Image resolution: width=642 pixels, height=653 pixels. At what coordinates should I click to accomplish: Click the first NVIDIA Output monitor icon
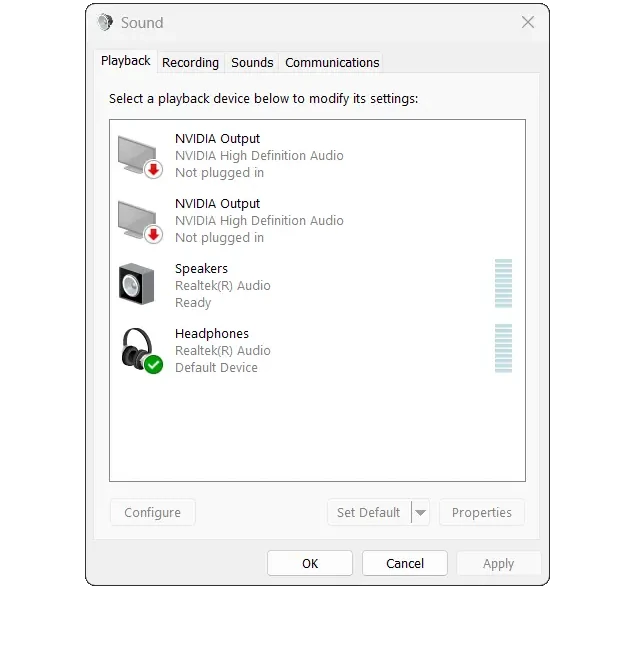coord(140,157)
